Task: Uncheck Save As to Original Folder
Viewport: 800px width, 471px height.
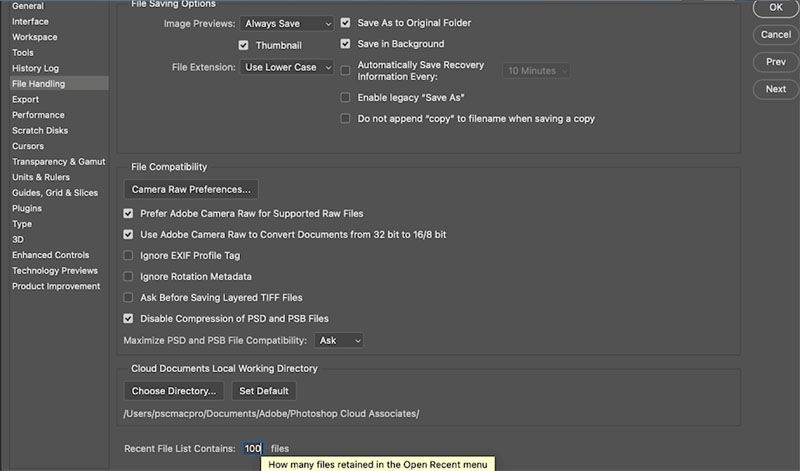Action: [345, 23]
